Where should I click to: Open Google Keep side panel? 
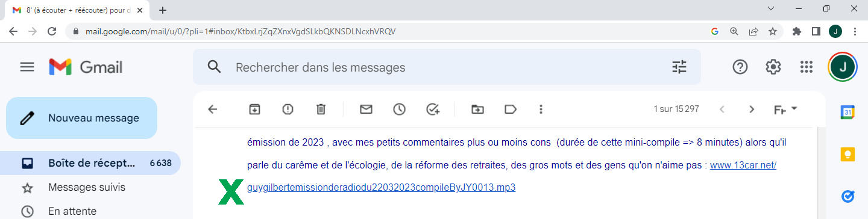[x=848, y=155]
